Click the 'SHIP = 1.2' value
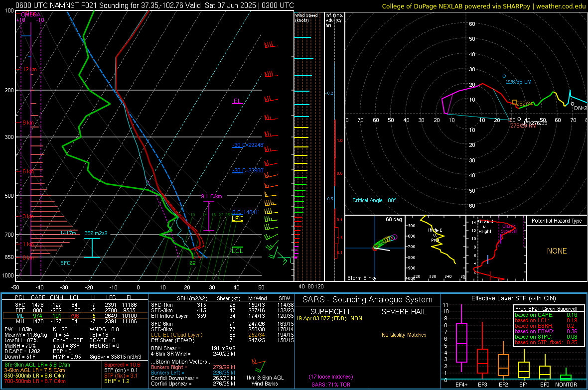Screen dimensions: 588x390 [117, 381]
